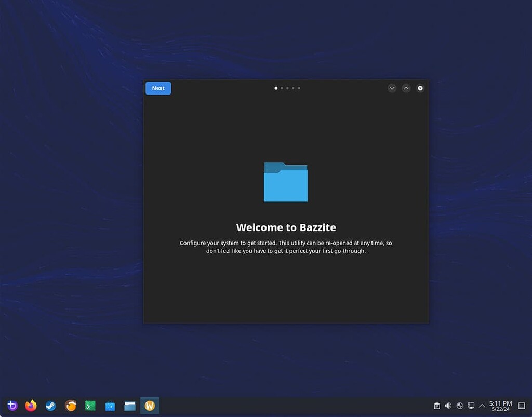The height and width of the screenshot is (417, 532).
Task: Open the blue software store bag icon
Action: (110, 406)
